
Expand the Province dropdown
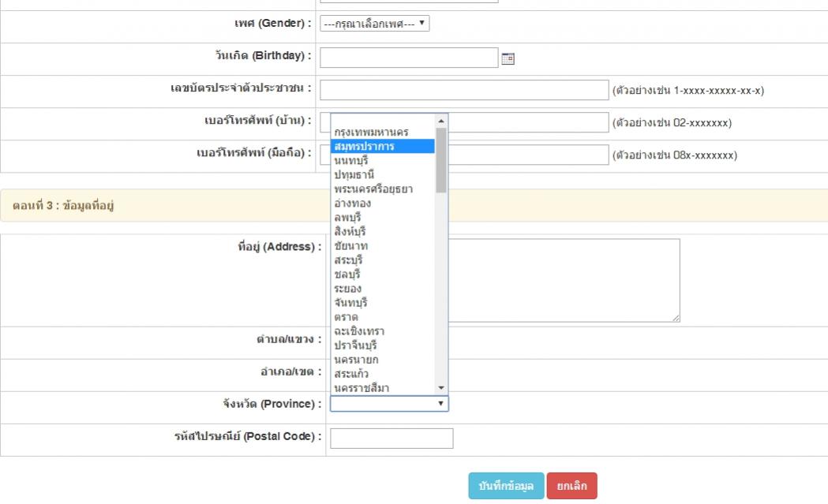389,403
